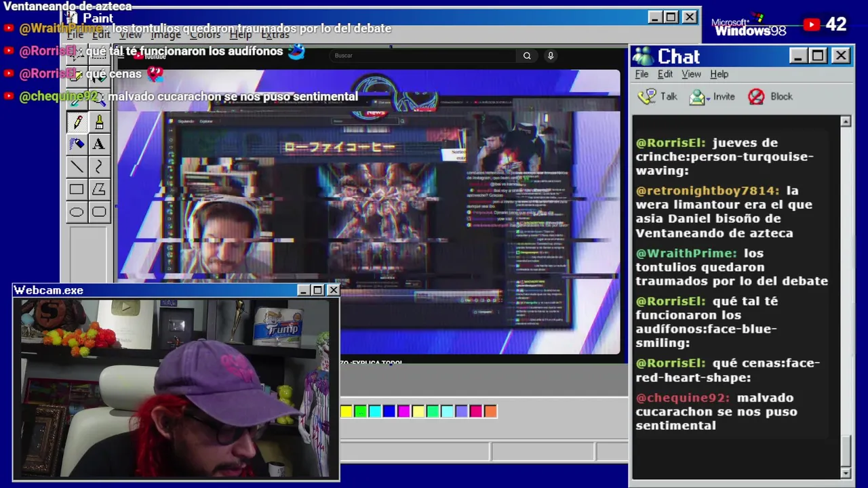Pick the crimson pink color swatch
The width and height of the screenshot is (868, 488).
476,411
